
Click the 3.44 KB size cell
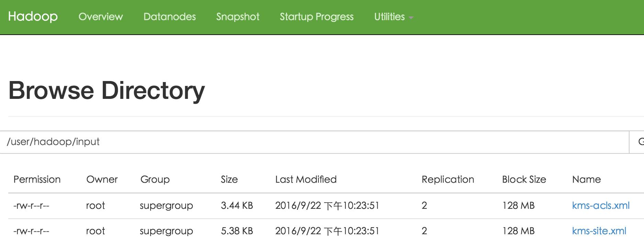click(x=237, y=206)
